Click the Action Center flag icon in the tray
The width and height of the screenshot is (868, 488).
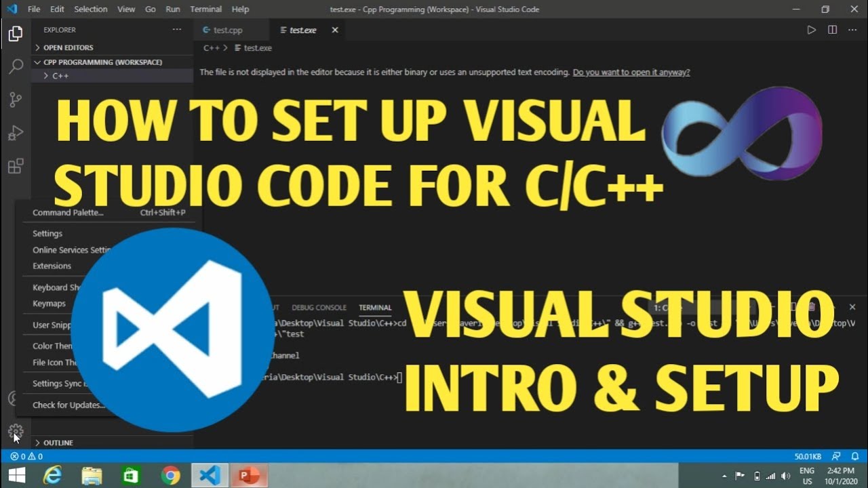(741, 475)
